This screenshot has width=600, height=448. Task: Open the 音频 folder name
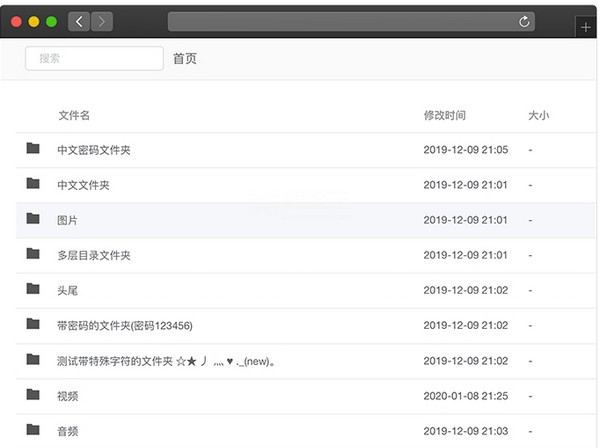(x=67, y=432)
